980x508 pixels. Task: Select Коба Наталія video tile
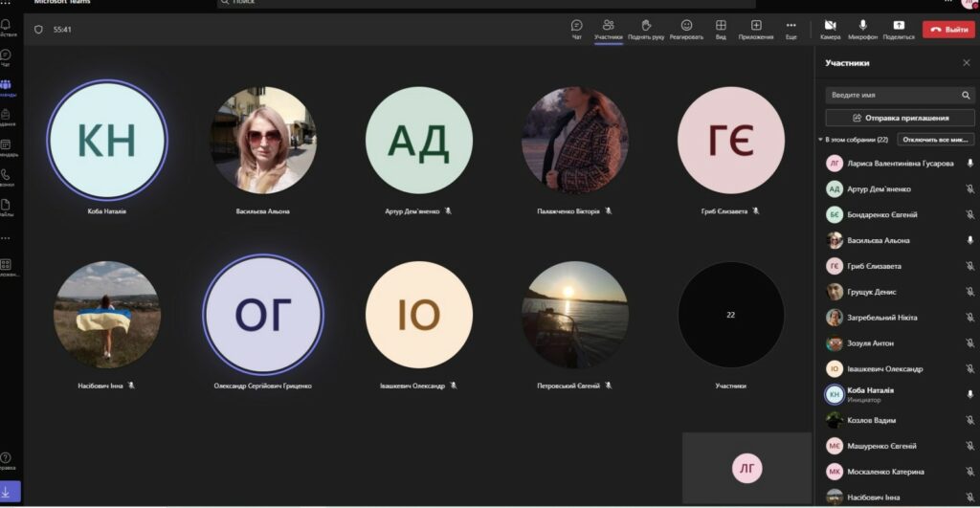pyautogui.click(x=107, y=140)
